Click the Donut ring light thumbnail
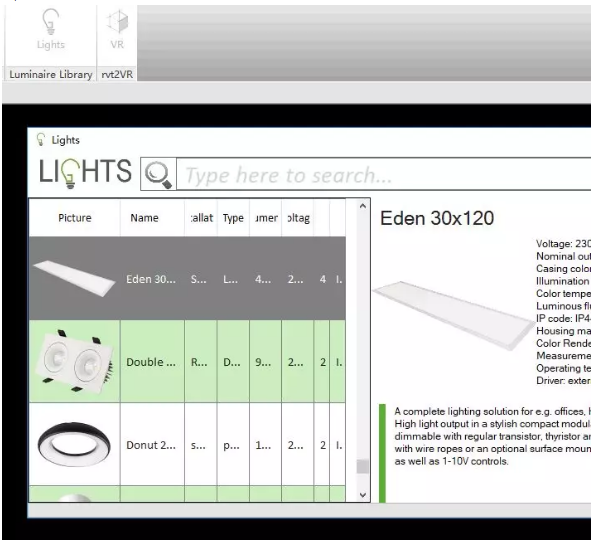This screenshot has height=542, width=595. coord(74,444)
